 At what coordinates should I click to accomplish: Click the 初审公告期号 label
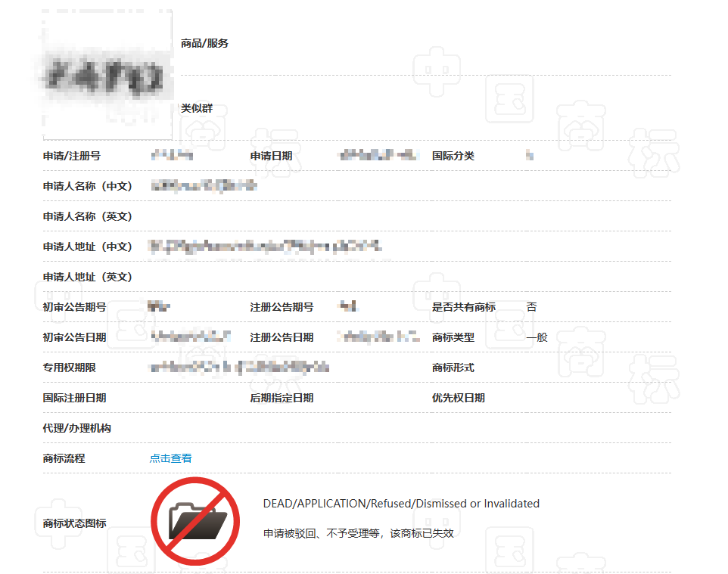tap(74, 307)
